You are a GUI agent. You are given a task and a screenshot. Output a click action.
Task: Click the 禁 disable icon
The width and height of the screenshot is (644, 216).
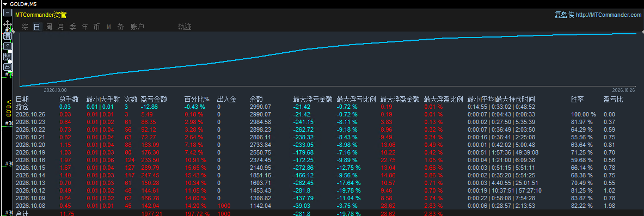pyautogui.click(x=8, y=56)
